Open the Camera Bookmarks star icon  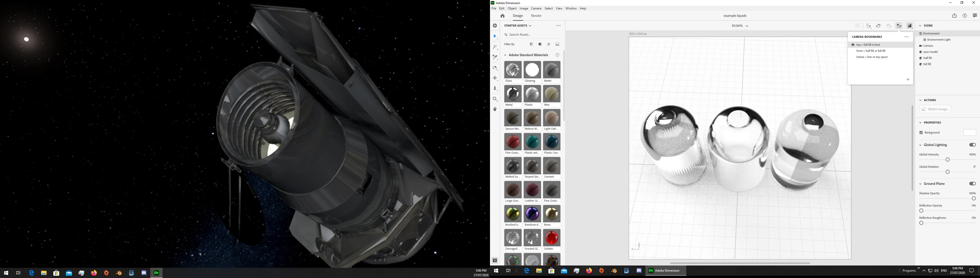tap(899, 26)
